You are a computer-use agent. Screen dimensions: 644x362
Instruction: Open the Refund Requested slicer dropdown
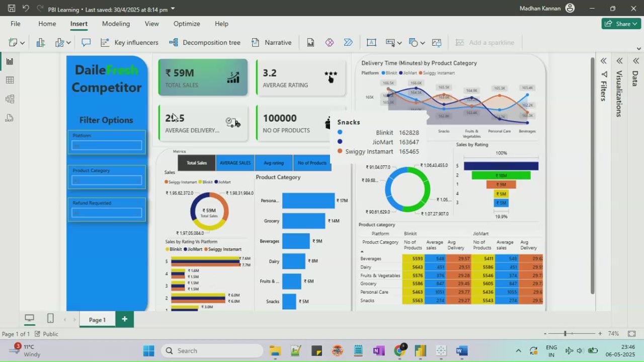[107, 212]
